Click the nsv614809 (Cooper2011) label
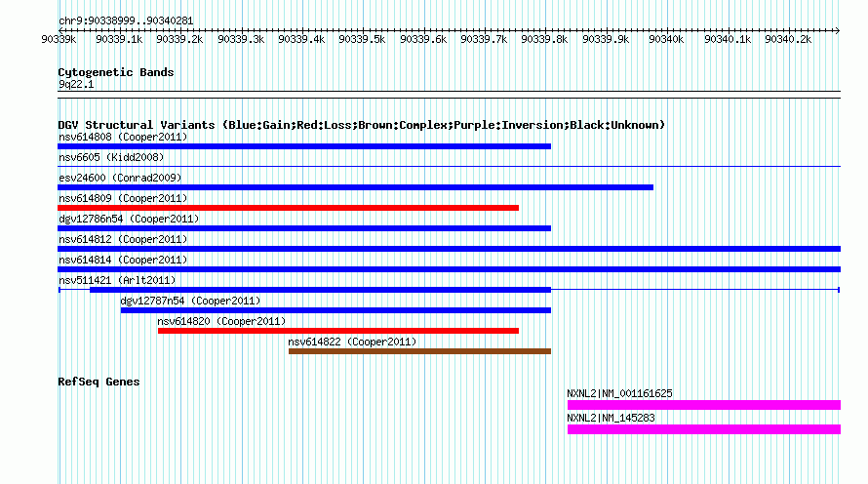 (123, 198)
